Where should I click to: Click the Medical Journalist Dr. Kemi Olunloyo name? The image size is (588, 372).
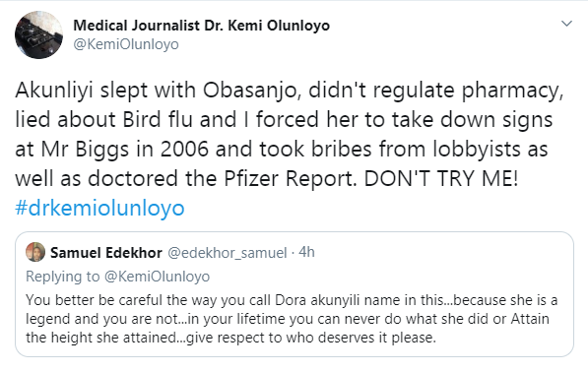click(x=201, y=26)
